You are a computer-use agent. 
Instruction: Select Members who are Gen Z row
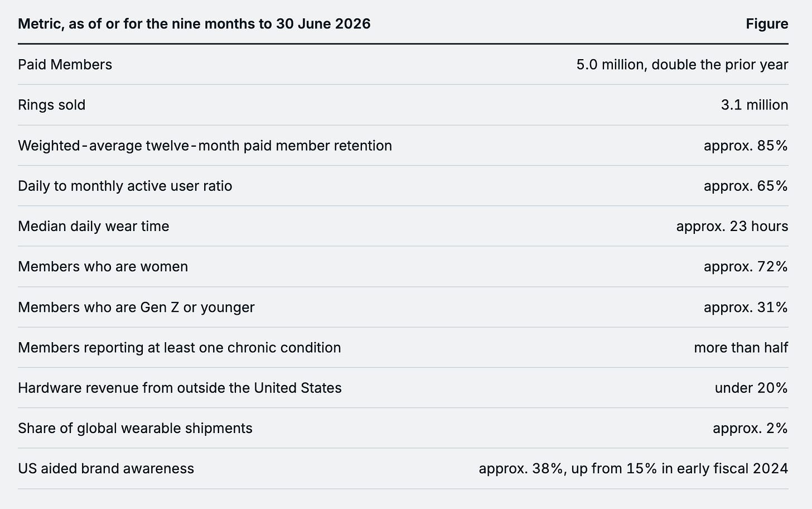tap(403, 307)
